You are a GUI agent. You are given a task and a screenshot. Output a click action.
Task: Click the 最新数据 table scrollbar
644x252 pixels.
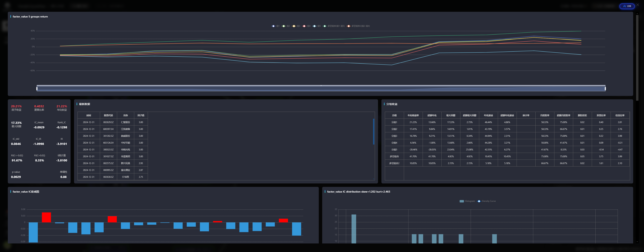coord(373,131)
